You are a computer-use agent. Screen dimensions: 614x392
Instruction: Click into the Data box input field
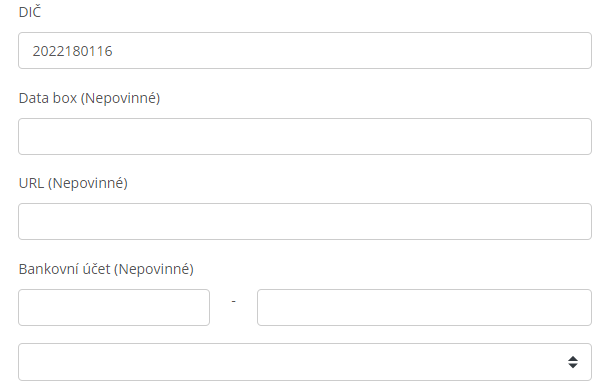(305, 137)
